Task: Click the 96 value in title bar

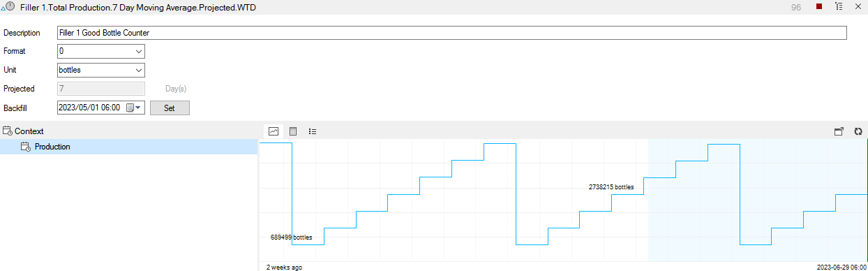Action: point(796,7)
